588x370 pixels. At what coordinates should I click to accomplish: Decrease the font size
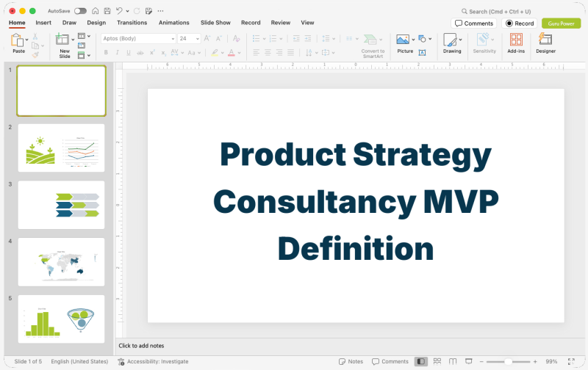[x=218, y=38]
